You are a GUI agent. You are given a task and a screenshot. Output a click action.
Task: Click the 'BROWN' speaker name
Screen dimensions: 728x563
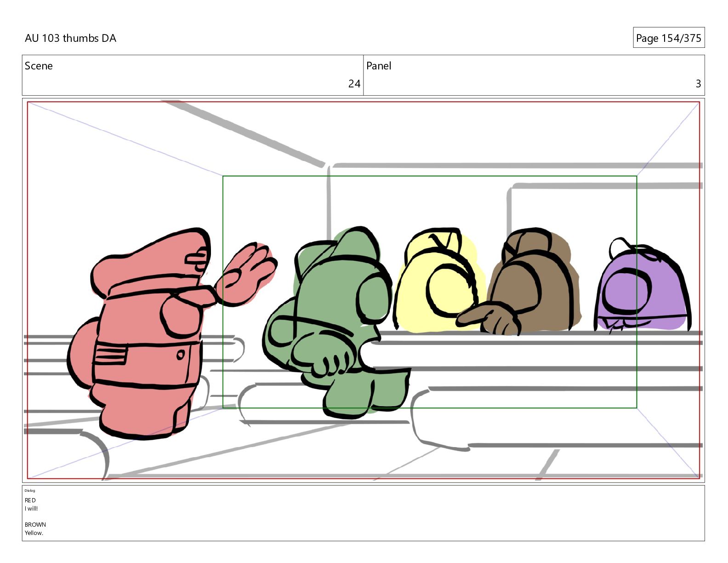35,524
